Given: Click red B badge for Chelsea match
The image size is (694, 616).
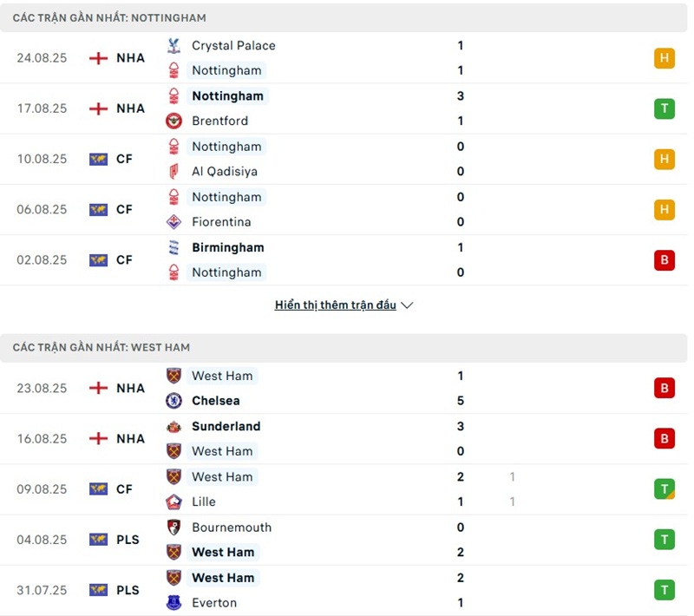Looking at the screenshot, I should point(665,388).
